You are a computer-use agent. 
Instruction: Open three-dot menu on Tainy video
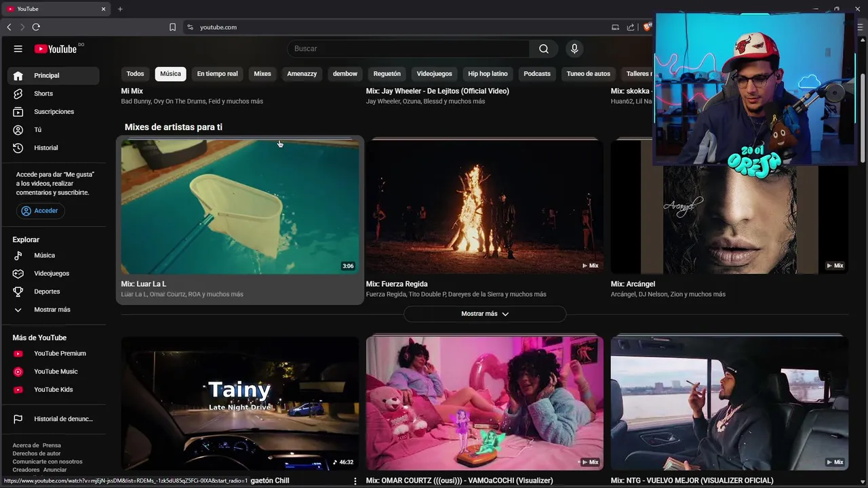(355, 481)
